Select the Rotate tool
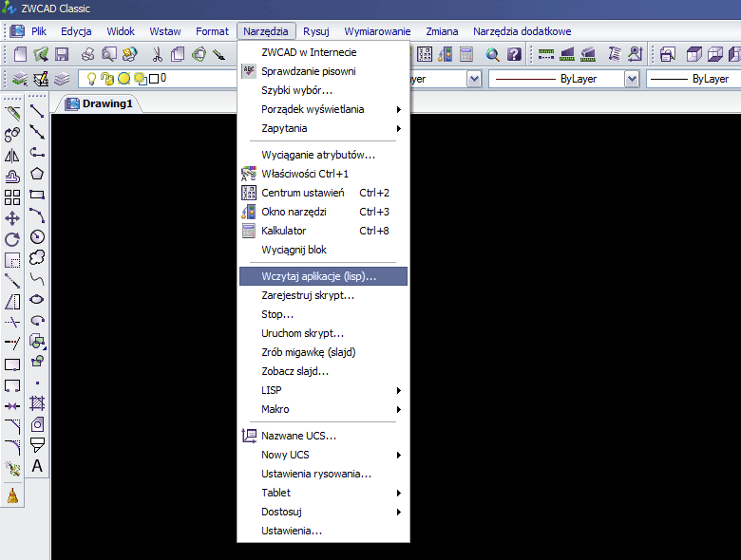 pos(12,239)
